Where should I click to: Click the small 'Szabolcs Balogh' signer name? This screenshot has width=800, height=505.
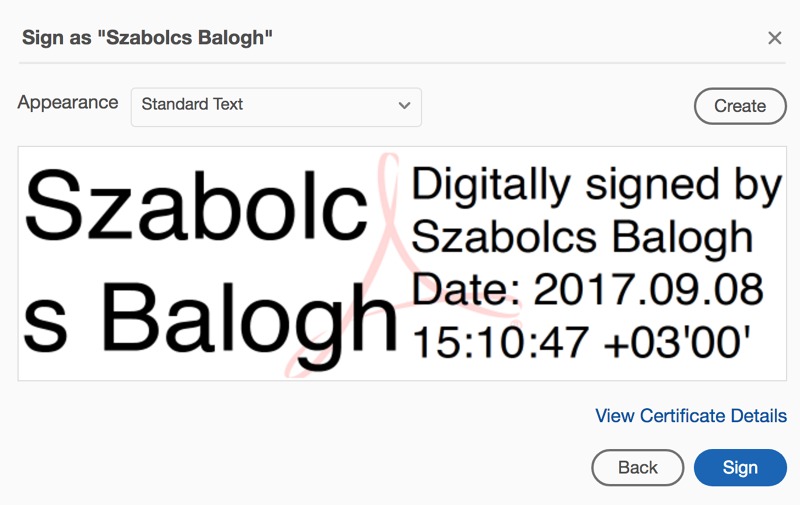pos(582,238)
